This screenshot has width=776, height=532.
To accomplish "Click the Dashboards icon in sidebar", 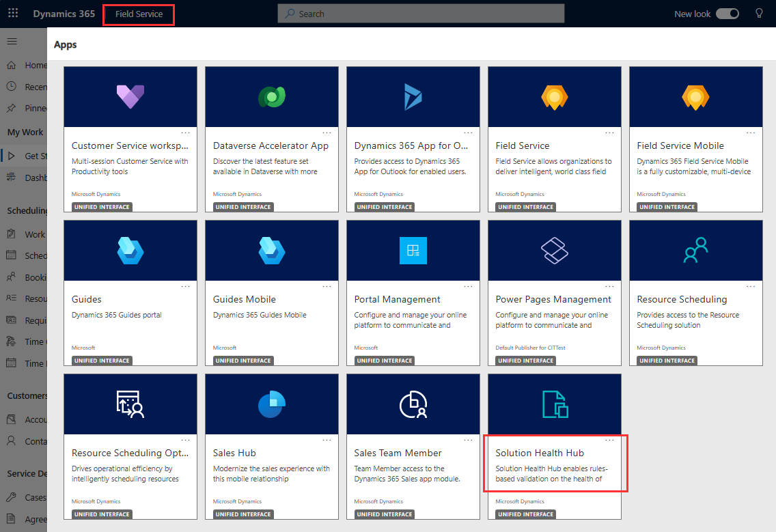I will [x=12, y=177].
